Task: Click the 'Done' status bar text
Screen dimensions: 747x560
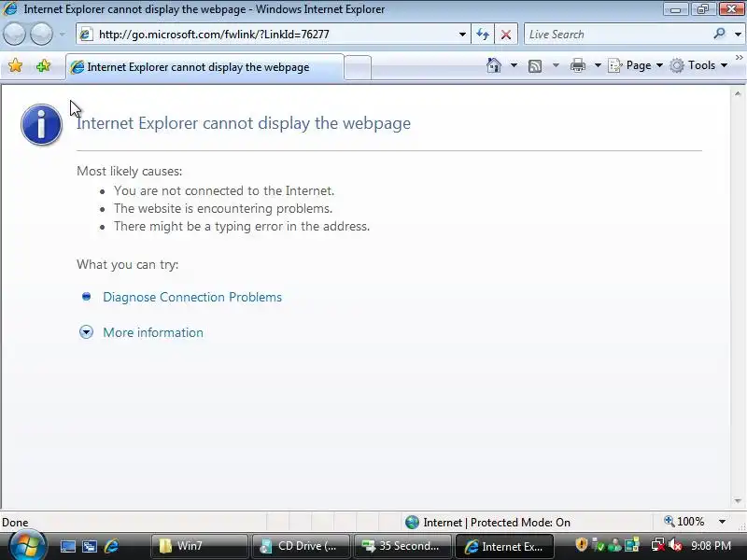Action: tap(15, 523)
